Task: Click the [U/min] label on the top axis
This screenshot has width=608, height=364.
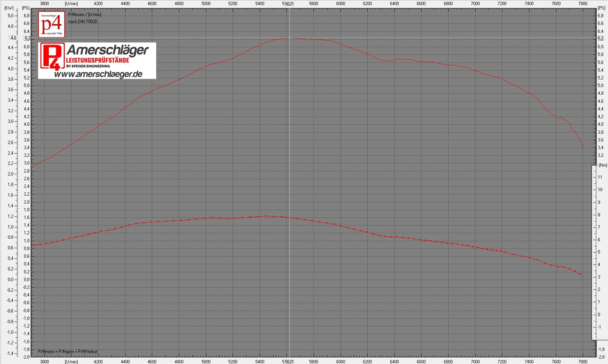Action: (x=71, y=3)
